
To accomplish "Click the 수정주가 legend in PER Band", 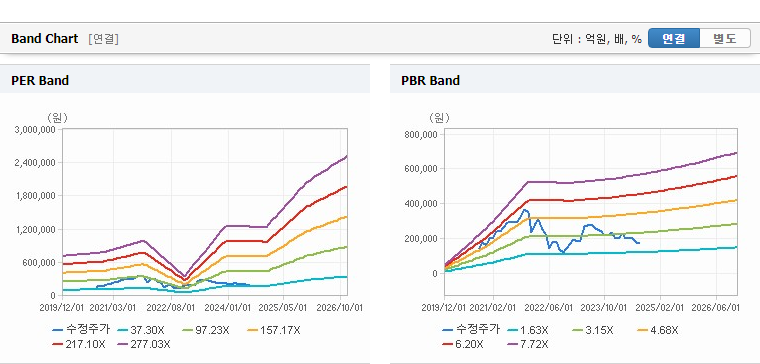I will pos(81,330).
